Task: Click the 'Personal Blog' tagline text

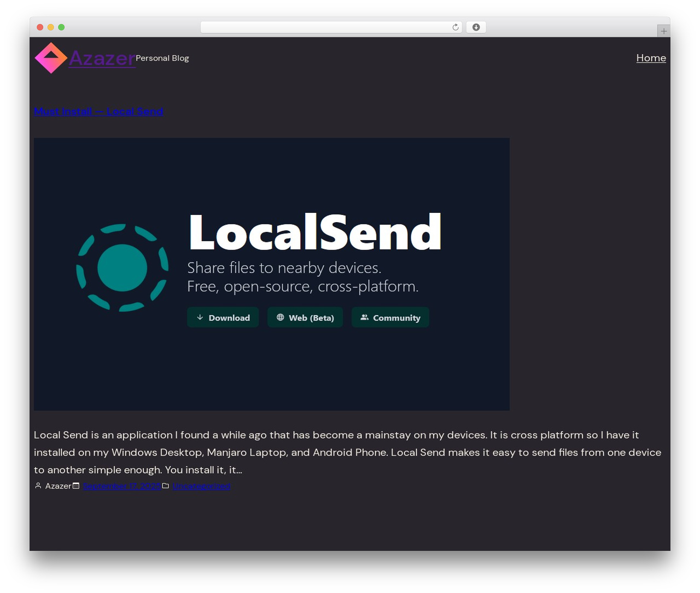Action: (162, 58)
